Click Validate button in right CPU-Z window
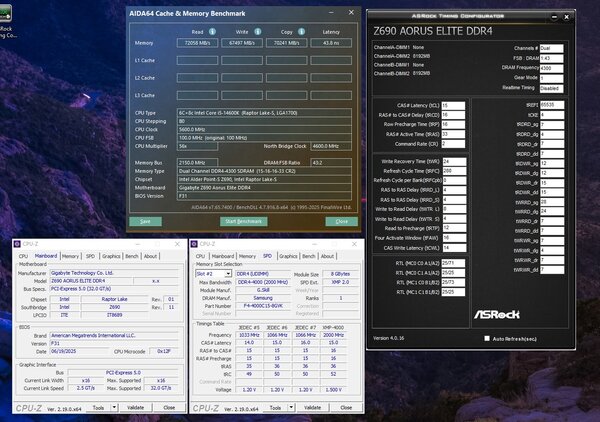The width and height of the screenshot is (600, 422). [313, 407]
